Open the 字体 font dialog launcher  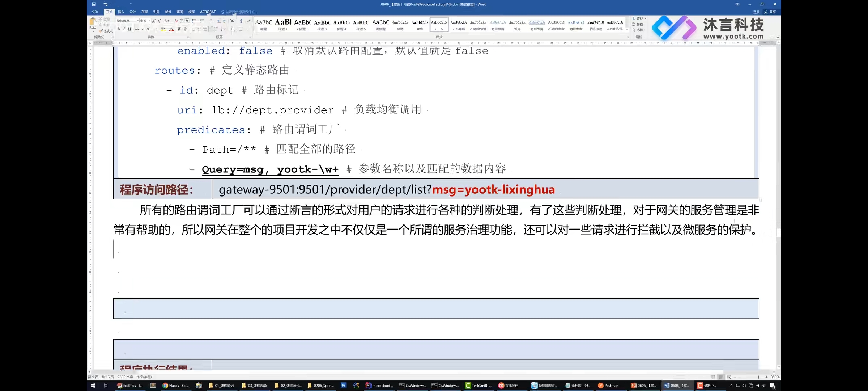pos(188,37)
